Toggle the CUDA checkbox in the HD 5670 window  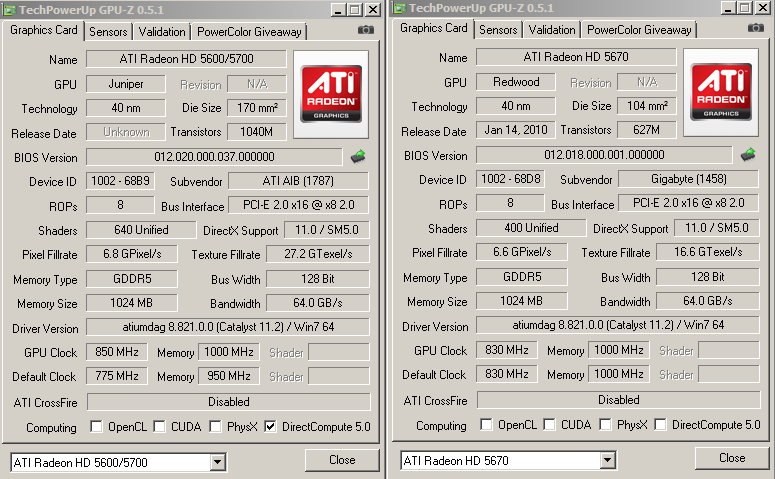click(549, 425)
